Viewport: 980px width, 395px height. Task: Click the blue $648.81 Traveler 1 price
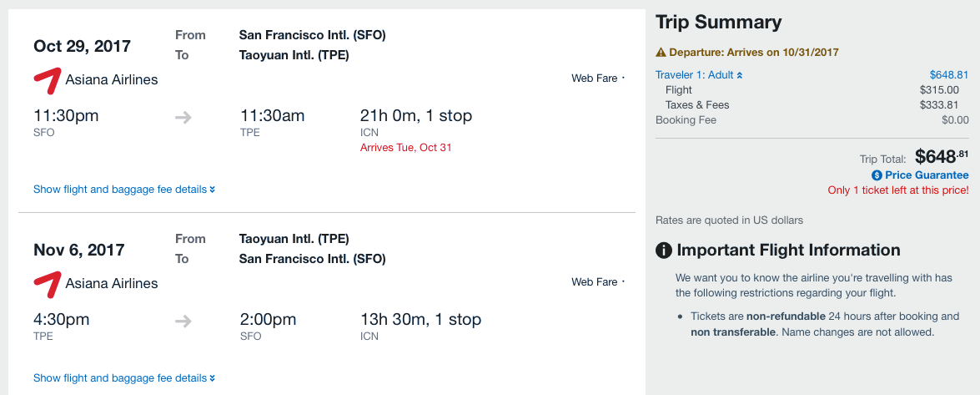click(949, 75)
